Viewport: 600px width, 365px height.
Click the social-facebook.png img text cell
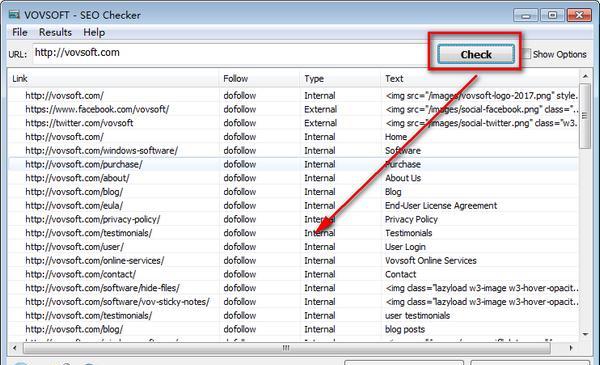[481, 109]
